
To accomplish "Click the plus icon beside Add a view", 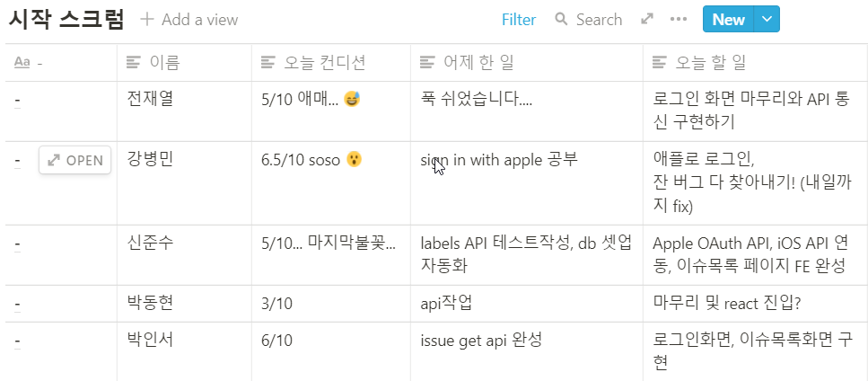I will pyautogui.click(x=148, y=19).
